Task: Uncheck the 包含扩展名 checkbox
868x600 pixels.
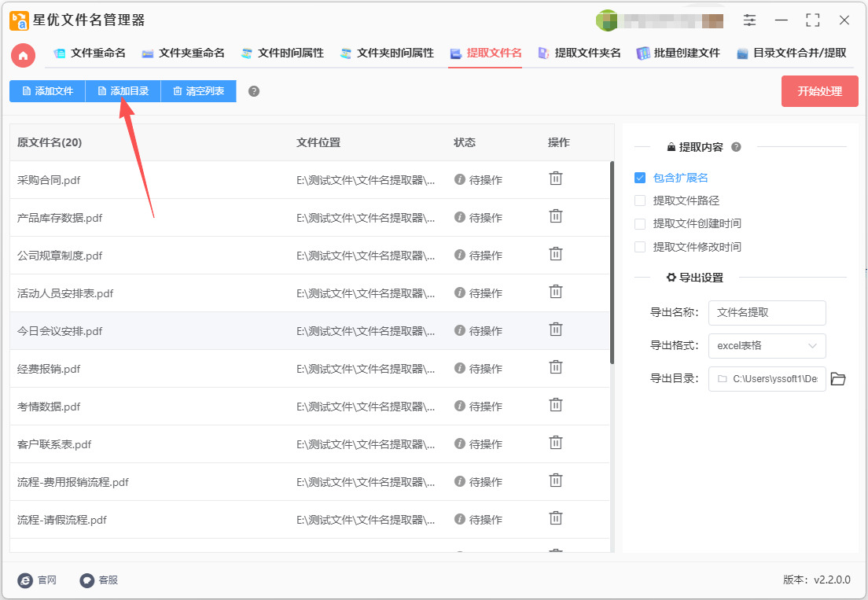Action: [640, 178]
